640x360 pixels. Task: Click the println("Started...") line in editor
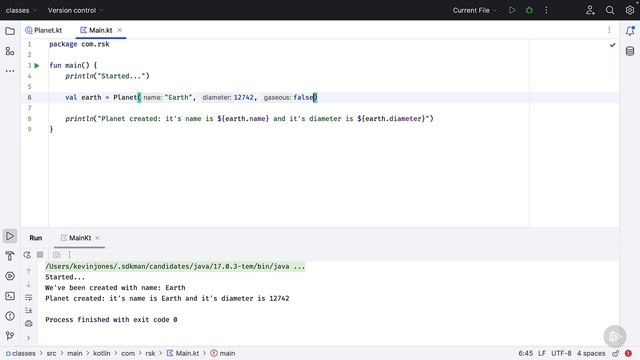pyautogui.click(x=107, y=76)
